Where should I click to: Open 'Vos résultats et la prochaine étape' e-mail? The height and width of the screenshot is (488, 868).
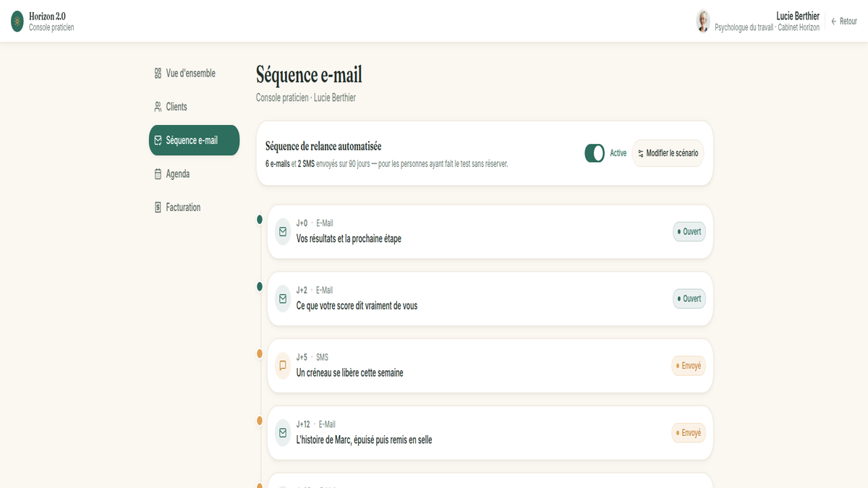coord(490,231)
